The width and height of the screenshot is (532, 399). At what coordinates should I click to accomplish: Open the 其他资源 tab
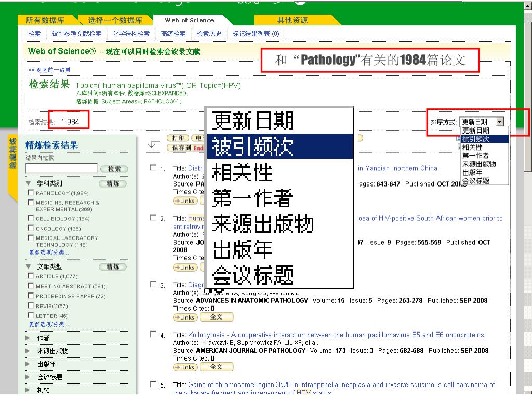(x=292, y=20)
